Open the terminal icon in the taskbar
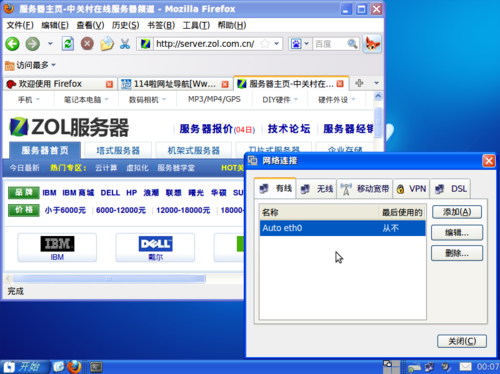The width and height of the screenshot is (500, 374). pos(96,367)
